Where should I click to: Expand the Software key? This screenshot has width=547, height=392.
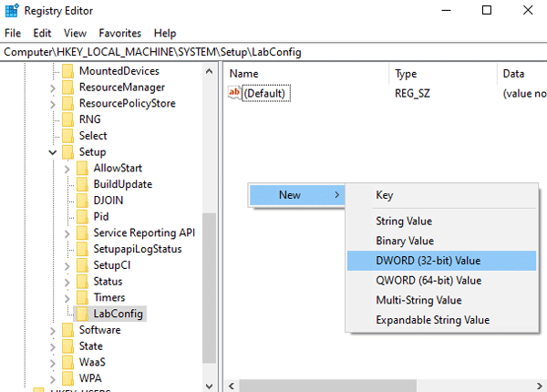[53, 331]
